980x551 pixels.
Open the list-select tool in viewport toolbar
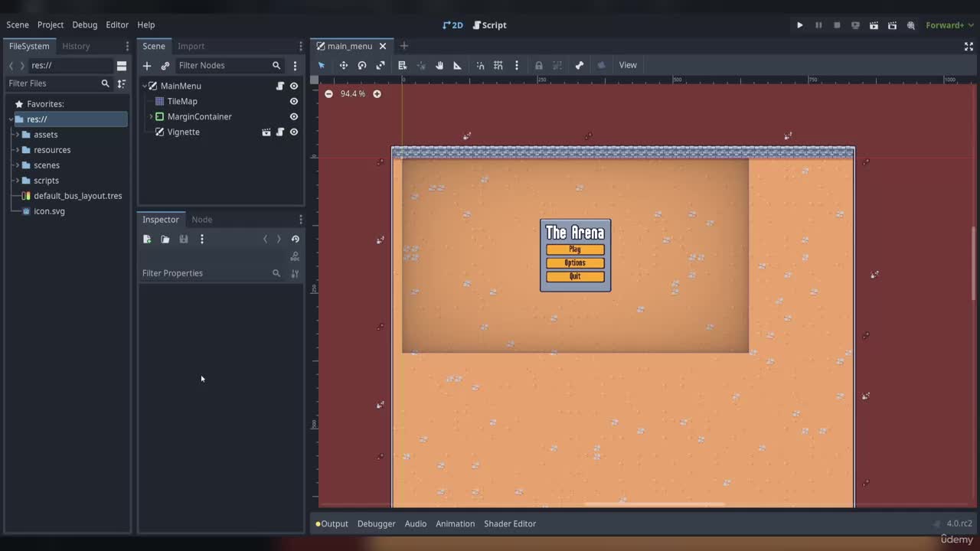[403, 65]
